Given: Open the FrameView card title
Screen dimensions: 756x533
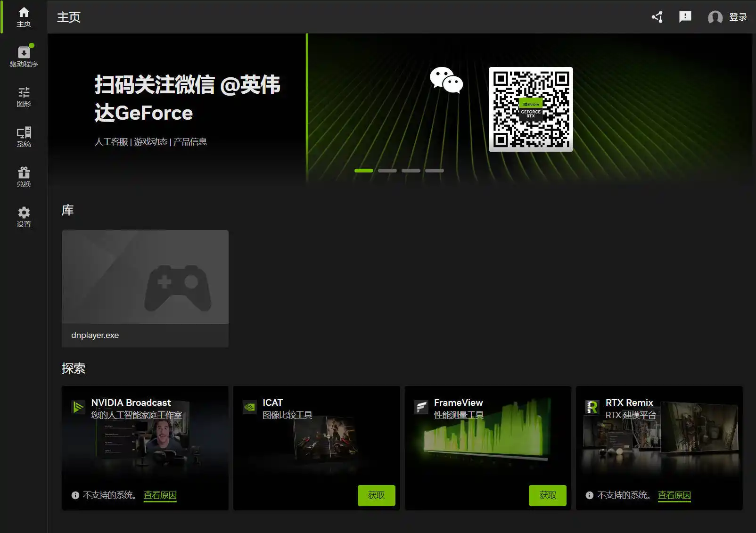Looking at the screenshot, I should (x=459, y=402).
